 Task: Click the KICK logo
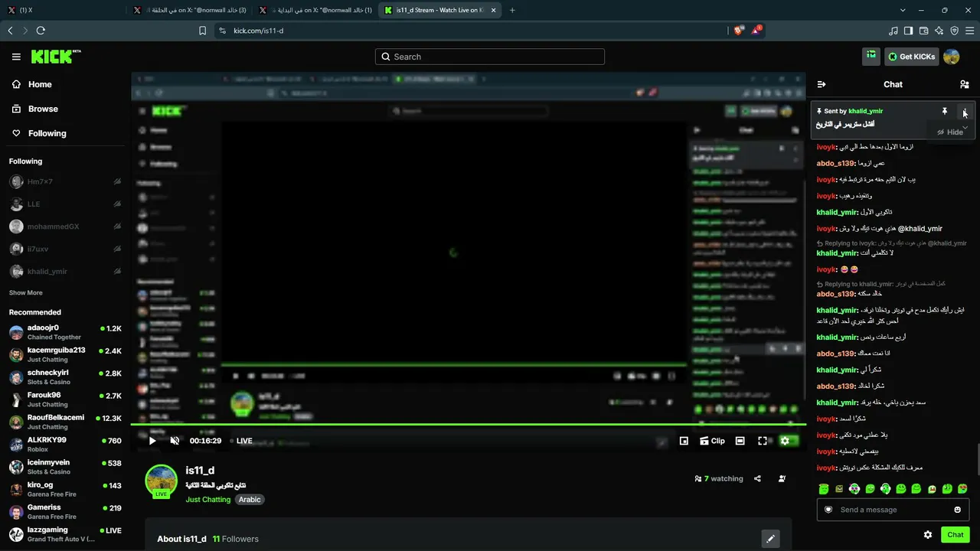tap(55, 57)
